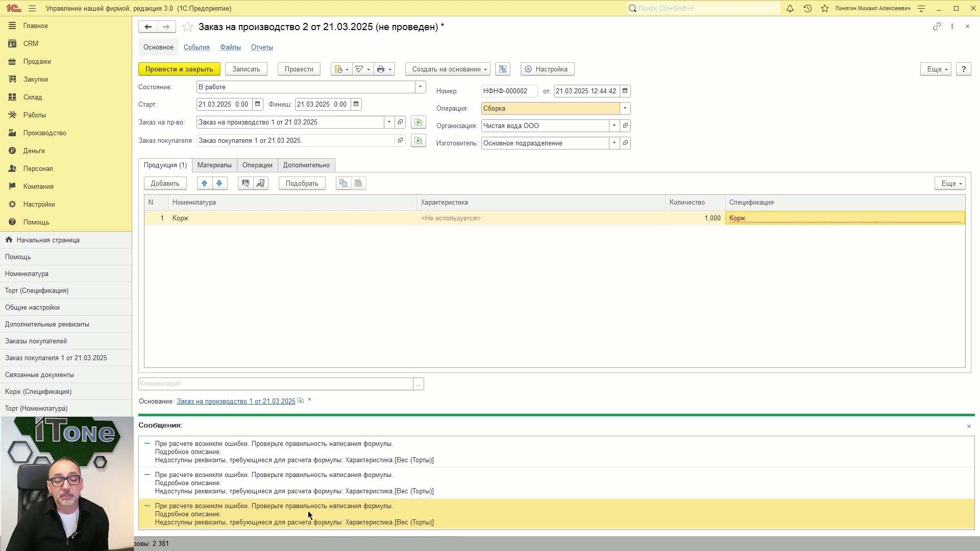Viewport: 980px width, 551px height.
Task: Open the history clock icon
Action: coord(807,8)
